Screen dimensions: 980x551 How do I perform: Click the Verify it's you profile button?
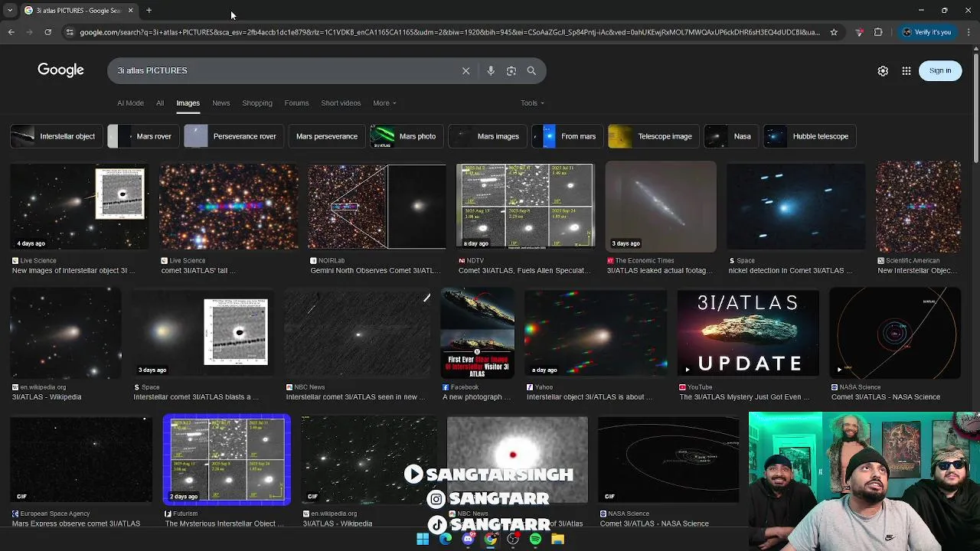[x=927, y=32]
